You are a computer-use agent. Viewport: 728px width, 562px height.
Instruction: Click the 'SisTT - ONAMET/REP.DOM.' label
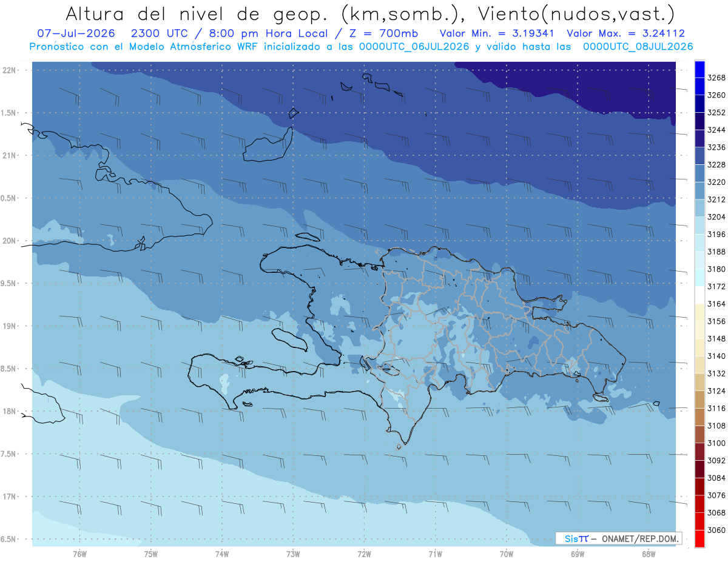pyautogui.click(x=618, y=538)
